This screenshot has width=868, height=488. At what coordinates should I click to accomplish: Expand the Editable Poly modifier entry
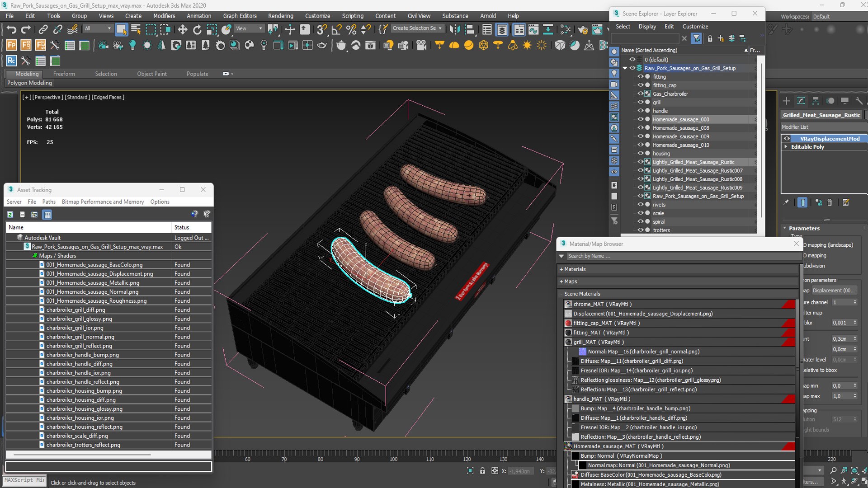786,147
